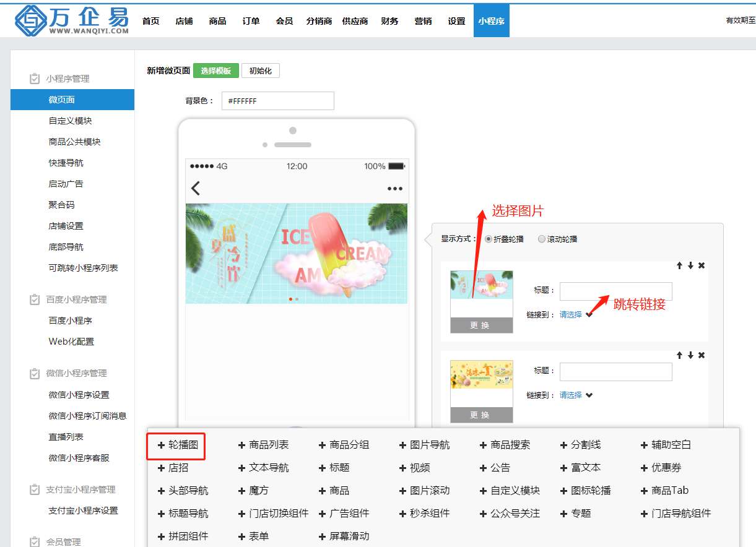
Task: Move second carousel image down with arrow
Action: pos(690,355)
